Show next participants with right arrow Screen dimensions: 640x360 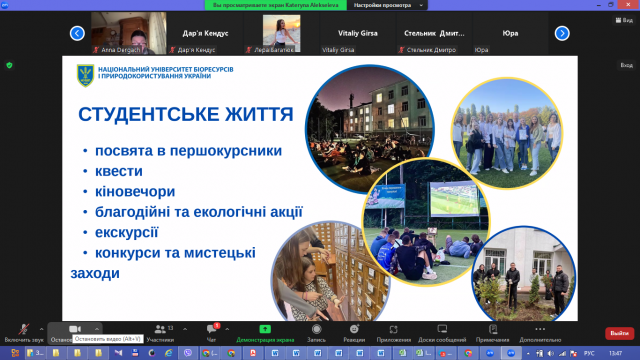(x=562, y=33)
